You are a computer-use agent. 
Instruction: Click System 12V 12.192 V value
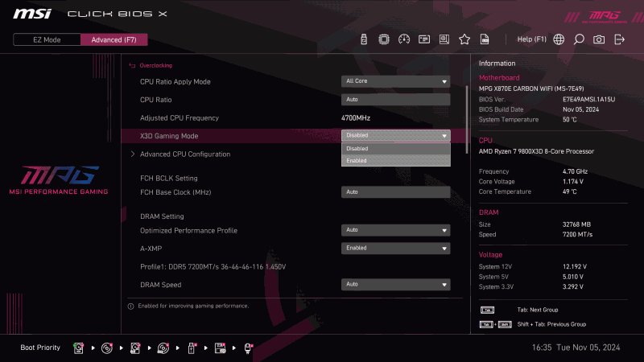click(575, 267)
